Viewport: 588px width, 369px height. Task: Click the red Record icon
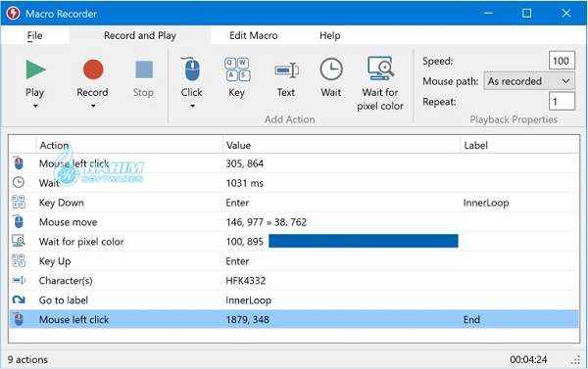[93, 69]
